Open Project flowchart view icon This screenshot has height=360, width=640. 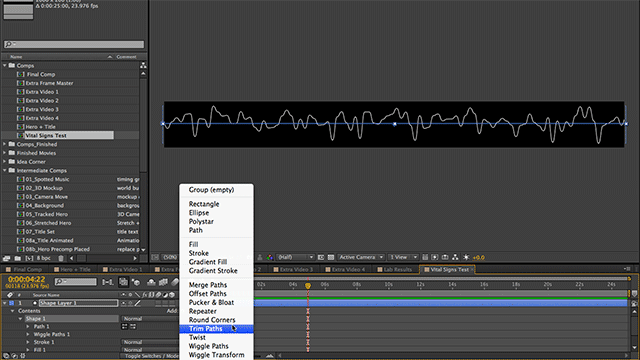(143, 65)
